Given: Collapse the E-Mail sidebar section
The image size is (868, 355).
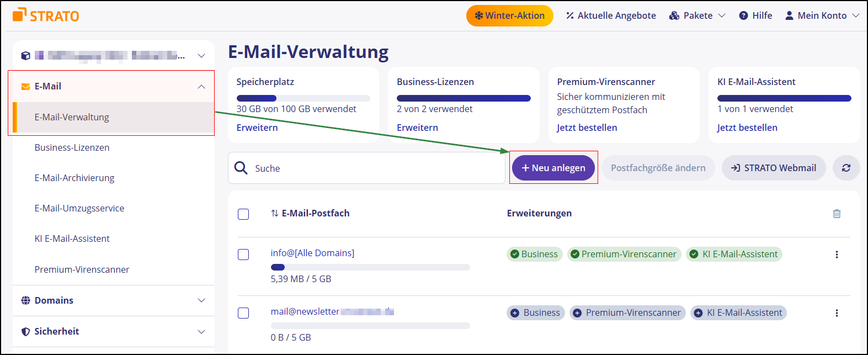Looking at the screenshot, I should point(201,87).
